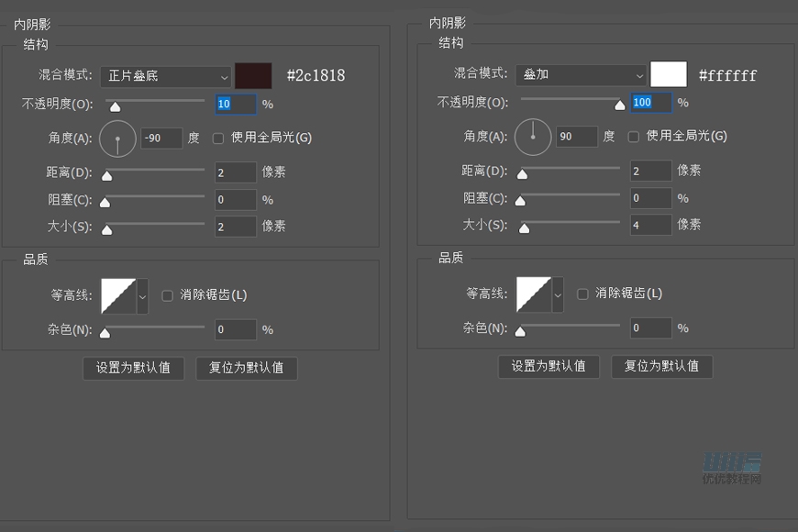This screenshot has width=798, height=532.
Task: Enable 使用全局光 in the right panel
Action: (632, 137)
